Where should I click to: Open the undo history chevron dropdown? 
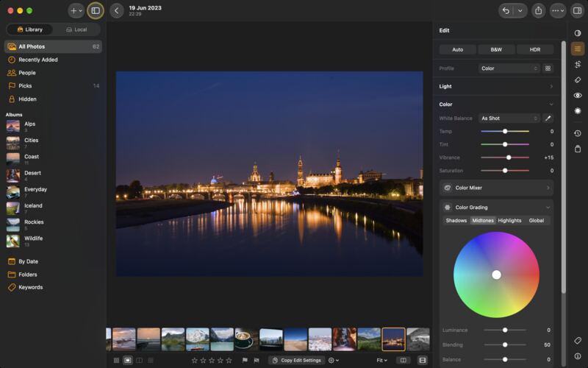pos(520,10)
